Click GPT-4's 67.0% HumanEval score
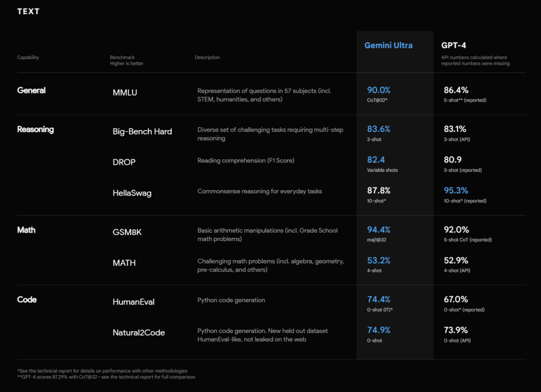Screen dimensions: 541x392 pyautogui.click(x=455, y=300)
